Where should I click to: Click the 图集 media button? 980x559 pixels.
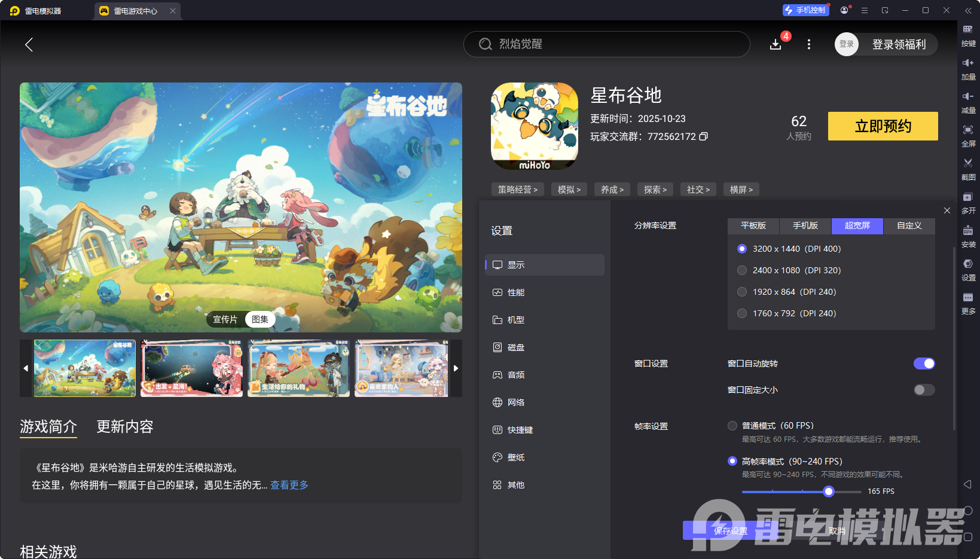(x=260, y=319)
